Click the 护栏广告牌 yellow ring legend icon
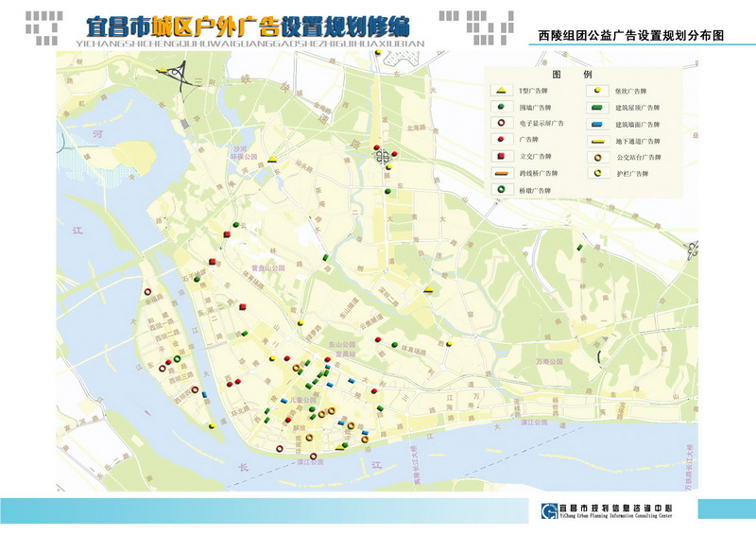The height and width of the screenshot is (535, 756). point(597,173)
